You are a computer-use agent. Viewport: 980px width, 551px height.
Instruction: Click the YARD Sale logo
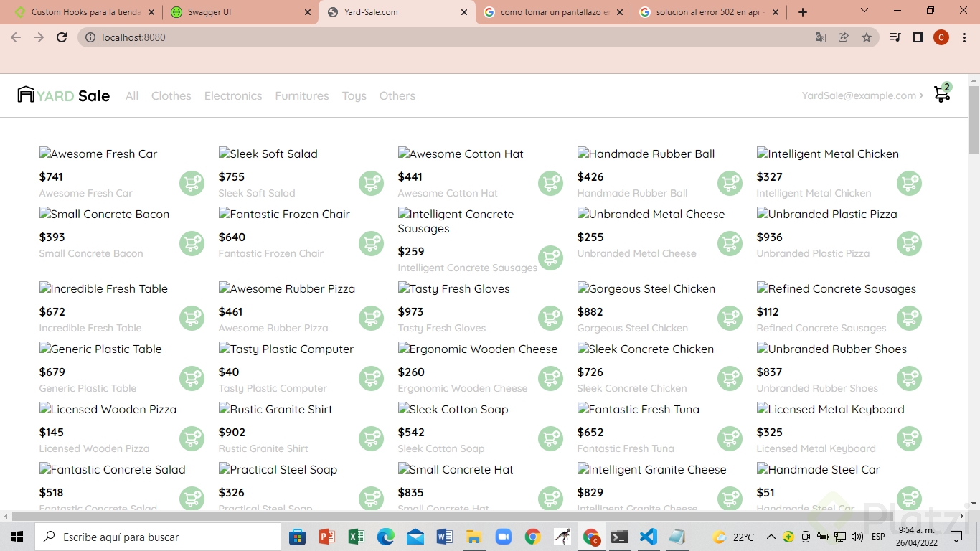(x=64, y=95)
